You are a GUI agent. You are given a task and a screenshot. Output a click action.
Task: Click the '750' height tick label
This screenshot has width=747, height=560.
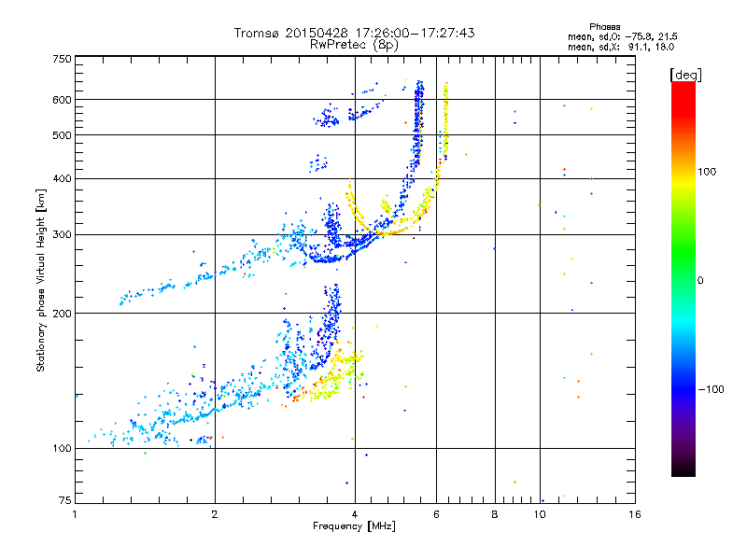62,59
